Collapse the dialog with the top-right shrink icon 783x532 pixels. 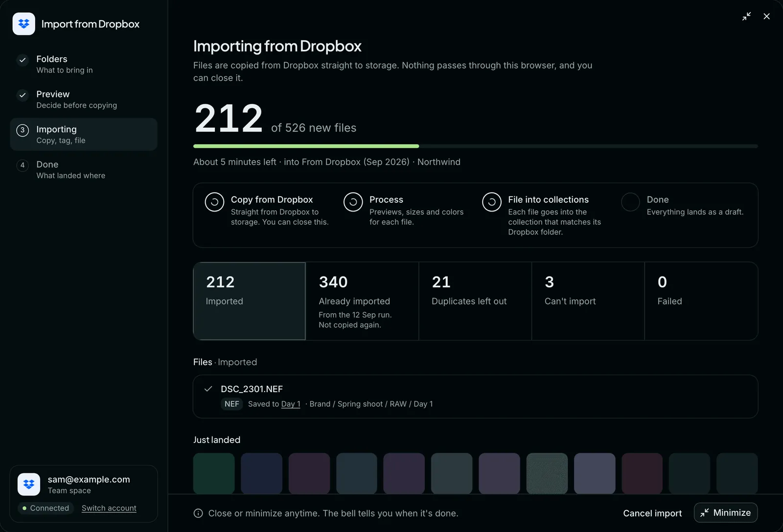point(746,16)
